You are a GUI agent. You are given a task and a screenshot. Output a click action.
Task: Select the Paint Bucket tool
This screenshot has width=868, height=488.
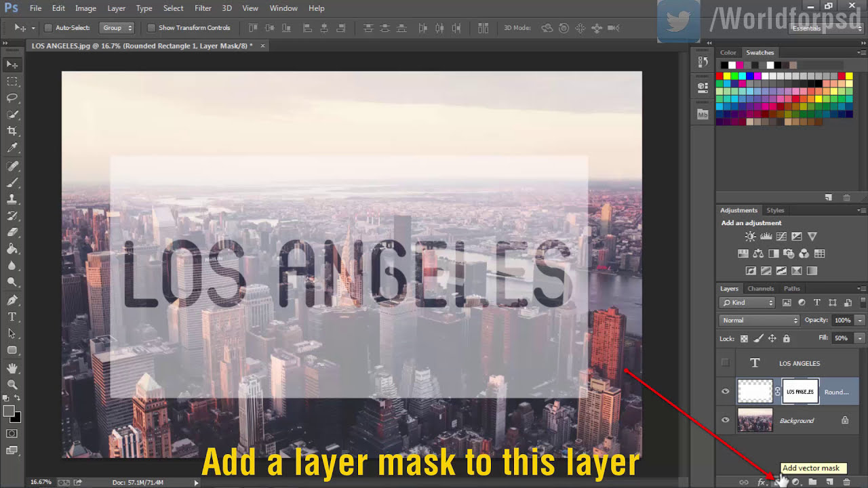point(12,249)
